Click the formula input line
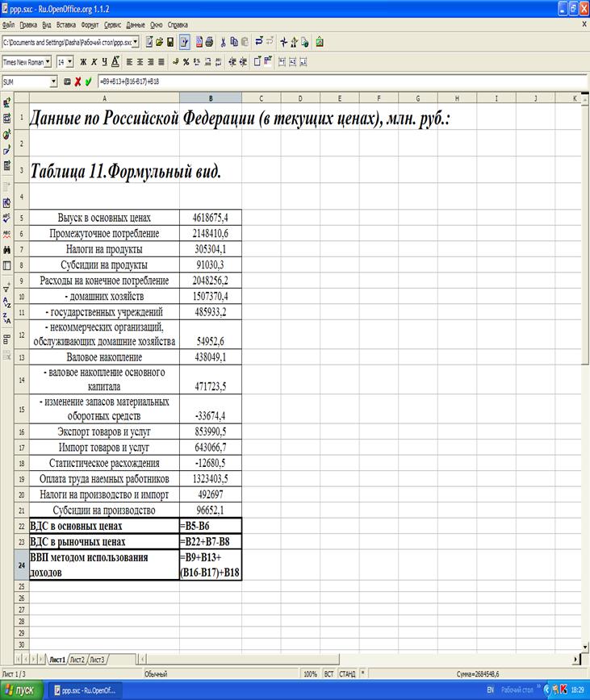The height and width of the screenshot is (700, 590). [341, 81]
